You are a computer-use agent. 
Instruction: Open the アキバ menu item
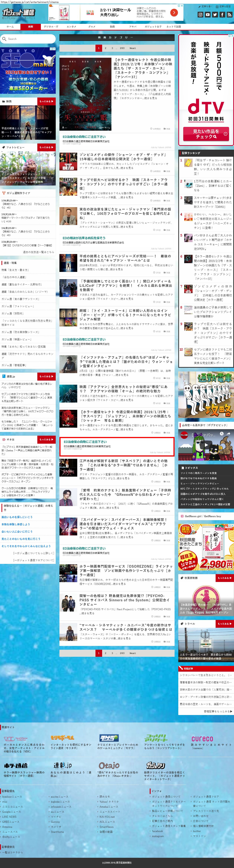coord(133,27)
